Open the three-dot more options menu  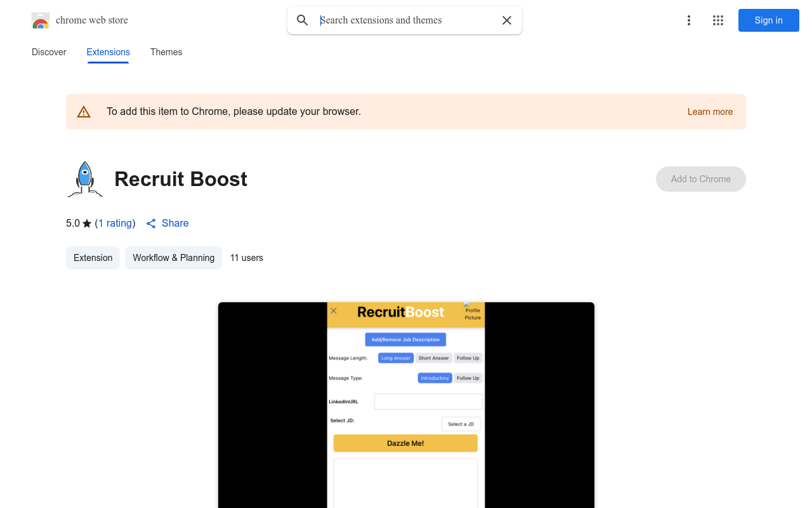tap(688, 20)
